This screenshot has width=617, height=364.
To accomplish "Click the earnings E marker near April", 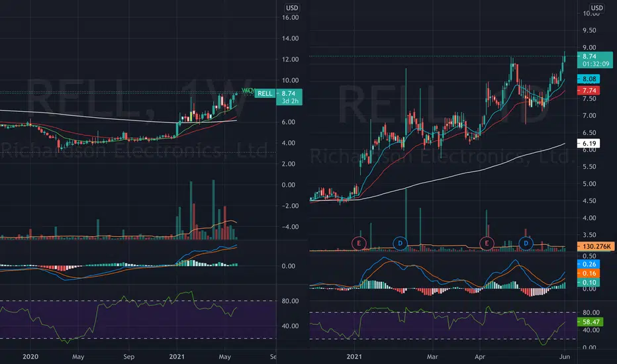I will [x=487, y=243].
